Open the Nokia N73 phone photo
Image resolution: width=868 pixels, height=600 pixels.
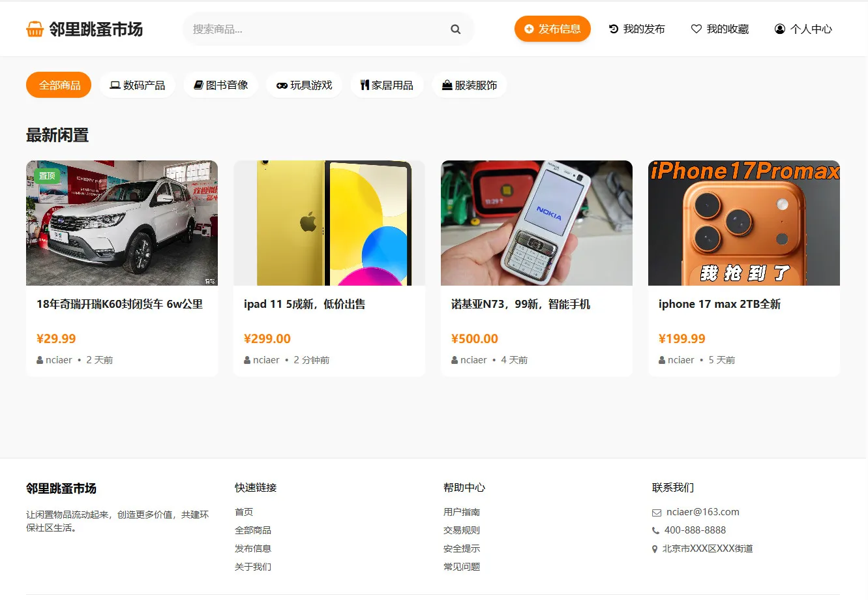tap(537, 223)
